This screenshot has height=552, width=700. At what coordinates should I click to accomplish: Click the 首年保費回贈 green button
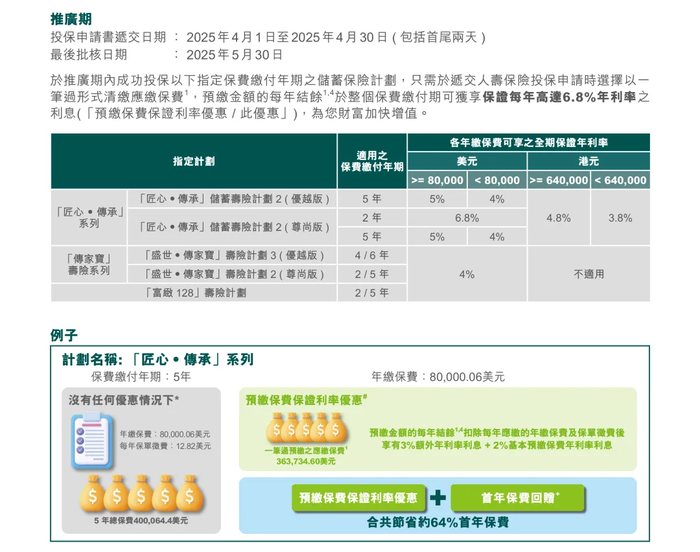(518, 498)
